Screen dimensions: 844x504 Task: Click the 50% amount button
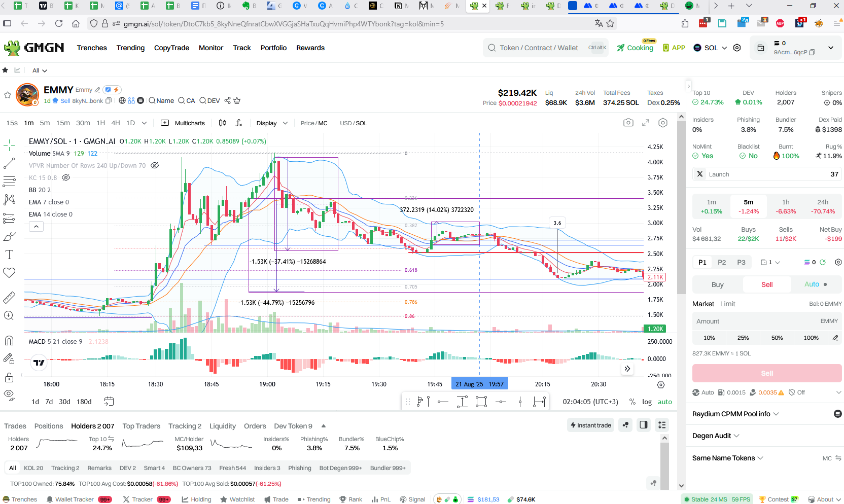coord(777,338)
